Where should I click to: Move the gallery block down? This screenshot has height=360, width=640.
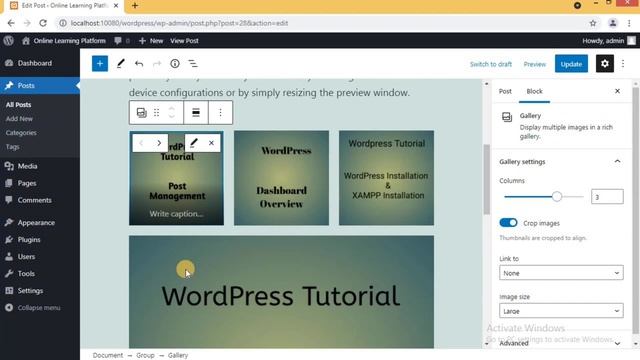click(x=172, y=116)
